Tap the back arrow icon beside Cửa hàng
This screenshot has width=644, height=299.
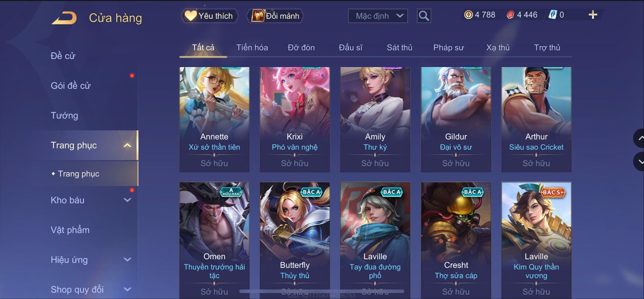tap(64, 18)
